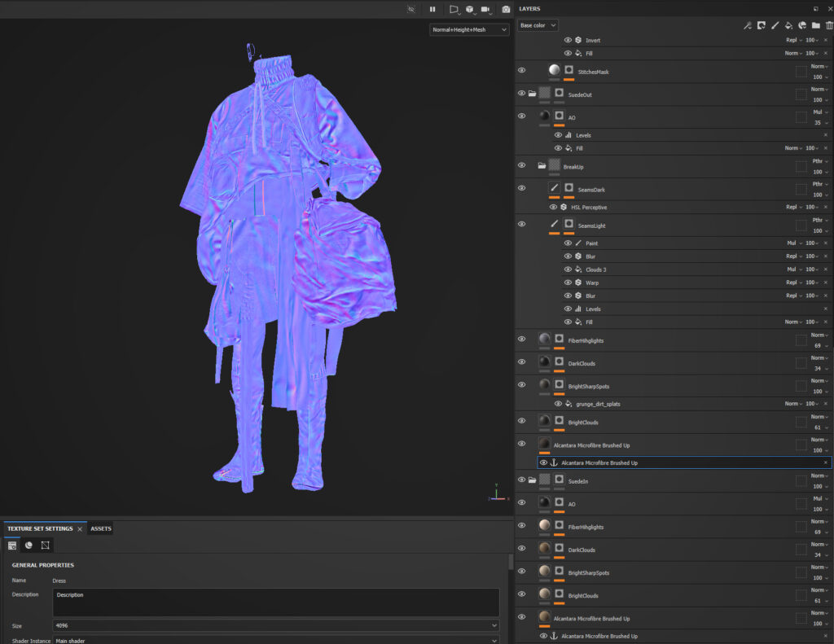Switch to the Assets tab
This screenshot has height=644, width=834.
click(101, 529)
